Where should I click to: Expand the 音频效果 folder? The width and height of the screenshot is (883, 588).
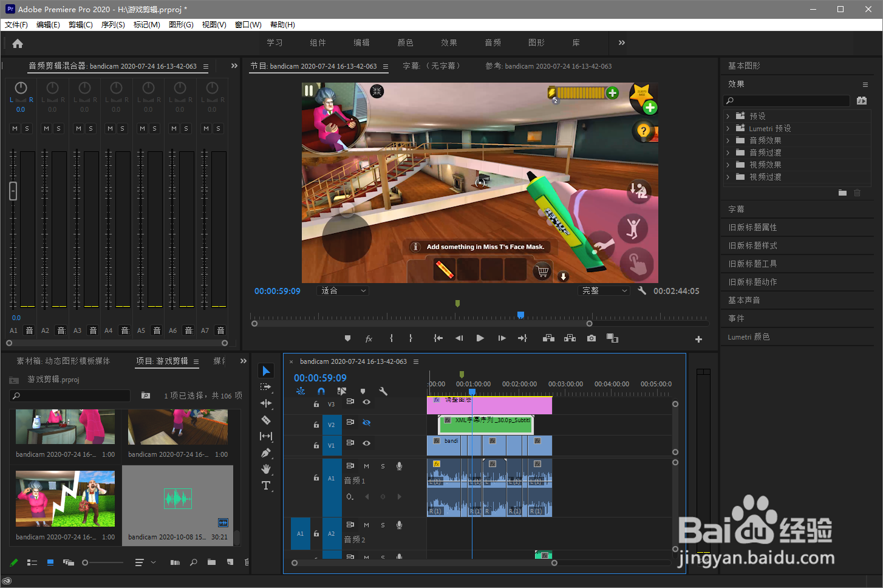pyautogui.click(x=728, y=140)
